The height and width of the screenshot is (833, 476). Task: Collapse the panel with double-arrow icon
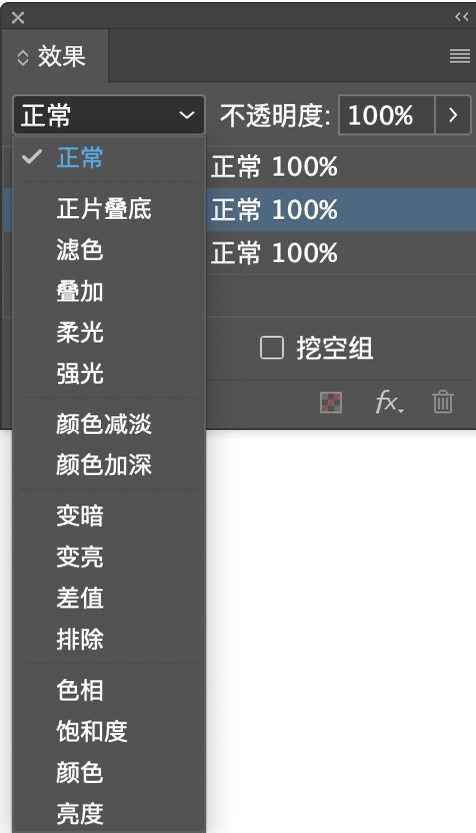461,17
